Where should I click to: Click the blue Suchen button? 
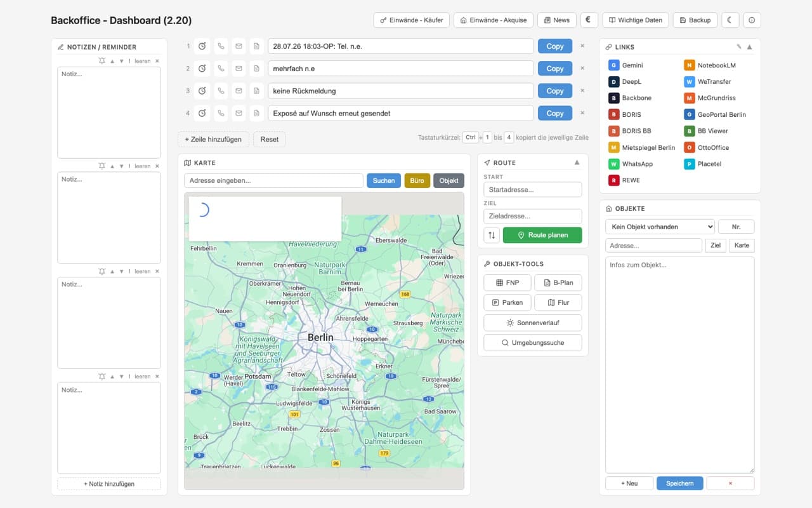(384, 180)
